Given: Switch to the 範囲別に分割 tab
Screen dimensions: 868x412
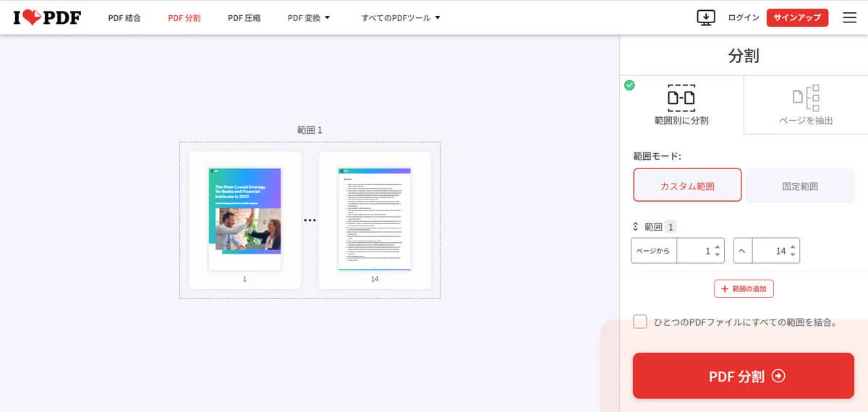Looking at the screenshot, I should pyautogui.click(x=681, y=105).
